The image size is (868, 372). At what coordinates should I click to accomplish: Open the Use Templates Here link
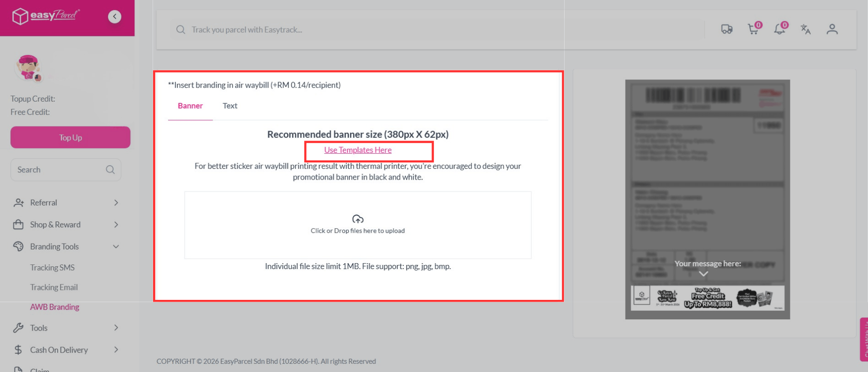click(x=357, y=150)
